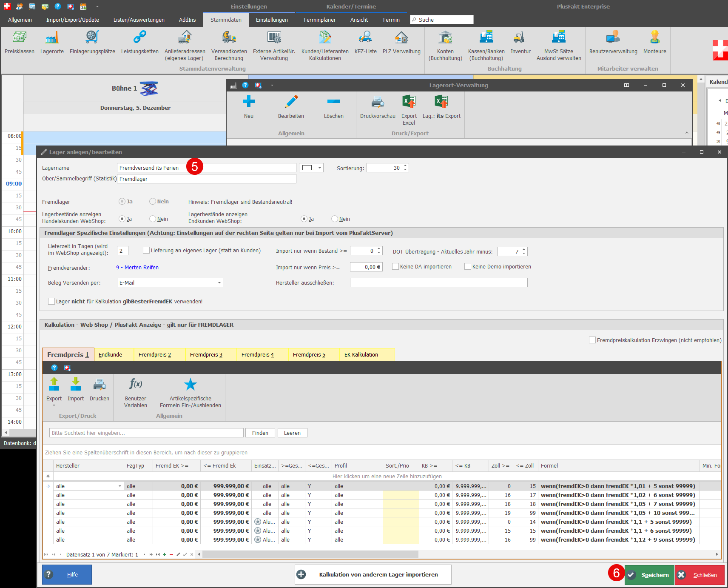Open Externe ArtikelNr. Verwaltung
The height and width of the screenshot is (588, 728).
pyautogui.click(x=274, y=46)
